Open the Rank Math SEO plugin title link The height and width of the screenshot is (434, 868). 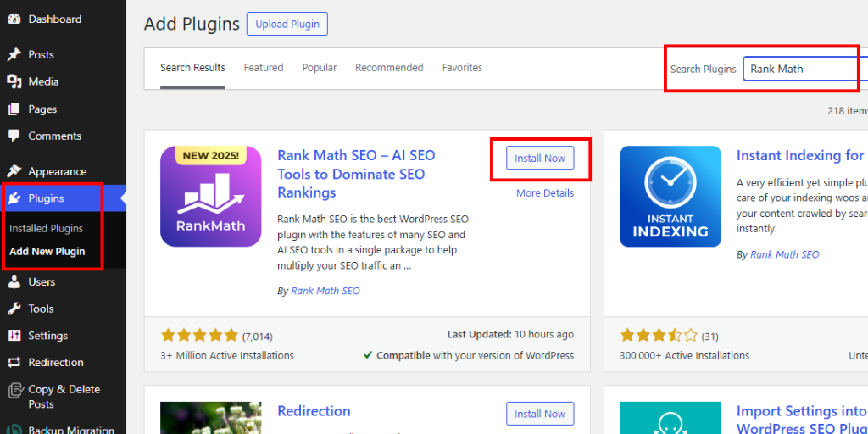click(x=357, y=174)
